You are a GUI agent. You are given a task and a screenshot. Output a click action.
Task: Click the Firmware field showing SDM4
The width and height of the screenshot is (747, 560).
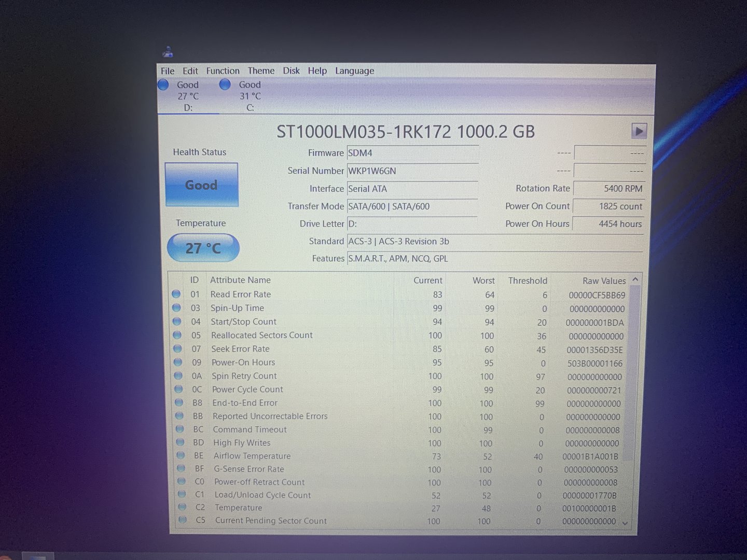click(x=412, y=153)
